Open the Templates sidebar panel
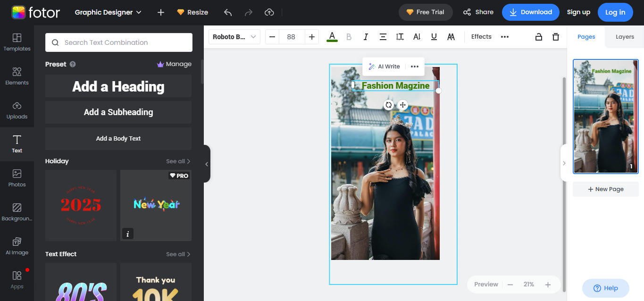 [x=17, y=42]
